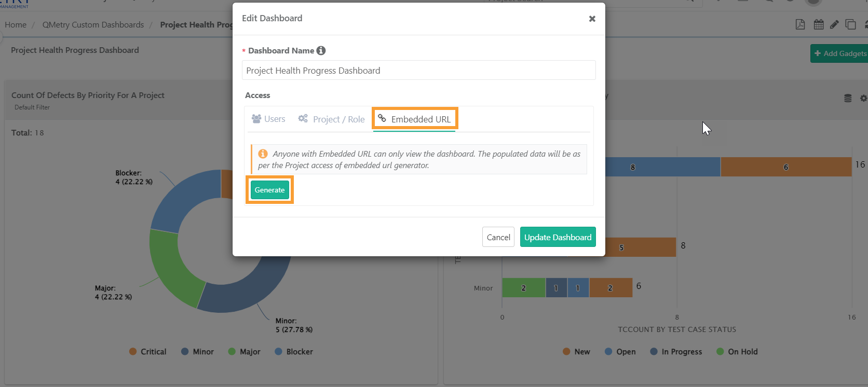The image size is (868, 387).
Task: Toggle the Critical legend swatch
Action: [133, 352]
